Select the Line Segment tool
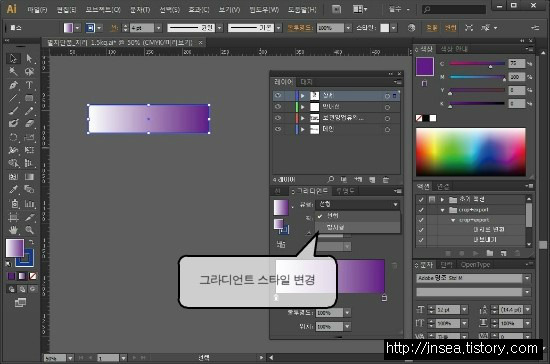This screenshot has width=550, height=364. click(13, 98)
